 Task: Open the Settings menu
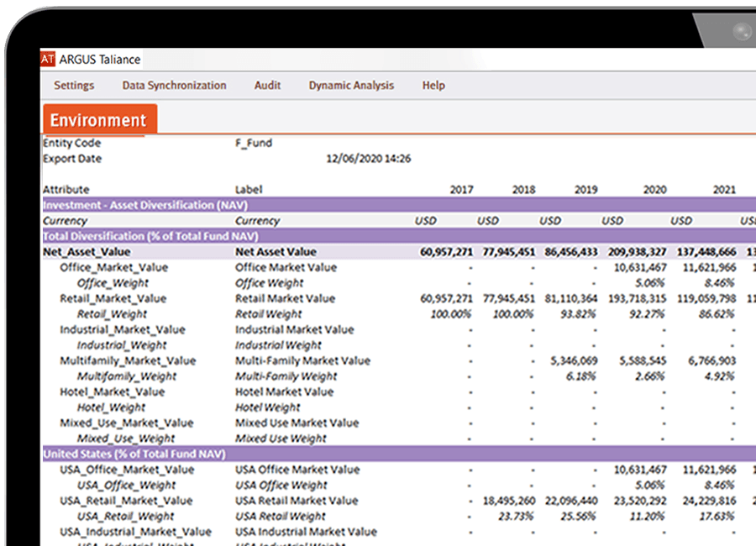pyautogui.click(x=74, y=86)
